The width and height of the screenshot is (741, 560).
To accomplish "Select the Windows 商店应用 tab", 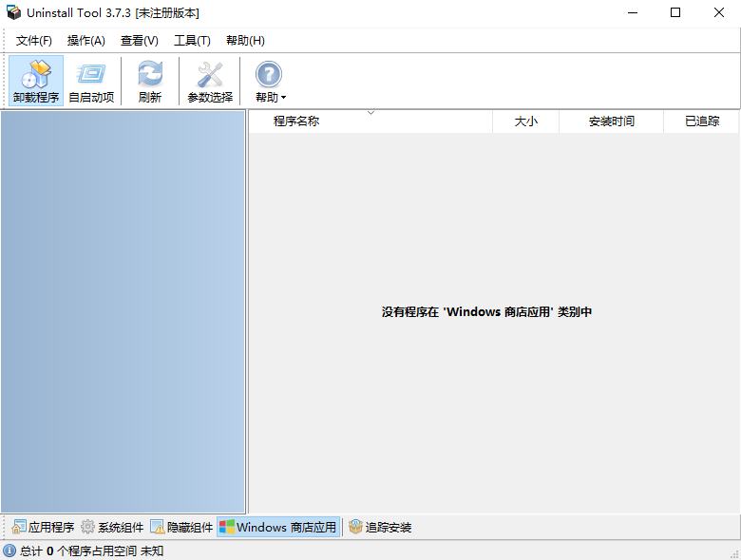I will pos(277,527).
